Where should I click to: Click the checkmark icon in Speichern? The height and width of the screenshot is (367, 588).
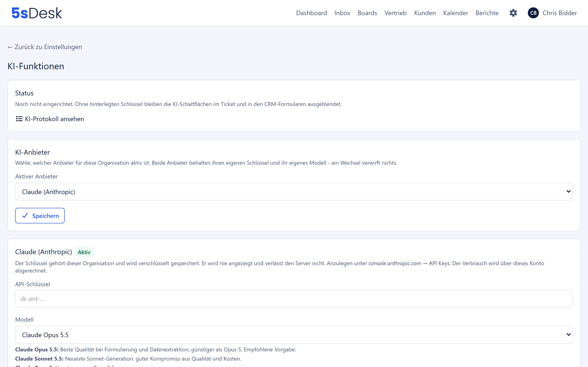[25, 216]
